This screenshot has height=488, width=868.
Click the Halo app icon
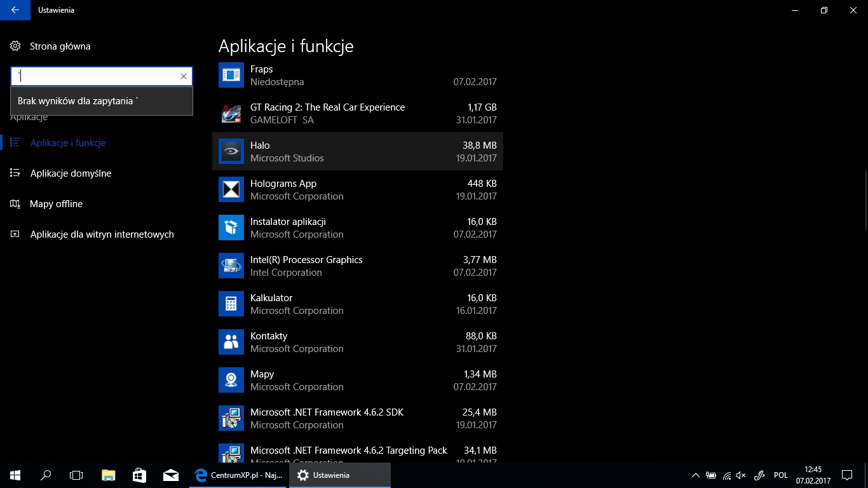point(231,151)
